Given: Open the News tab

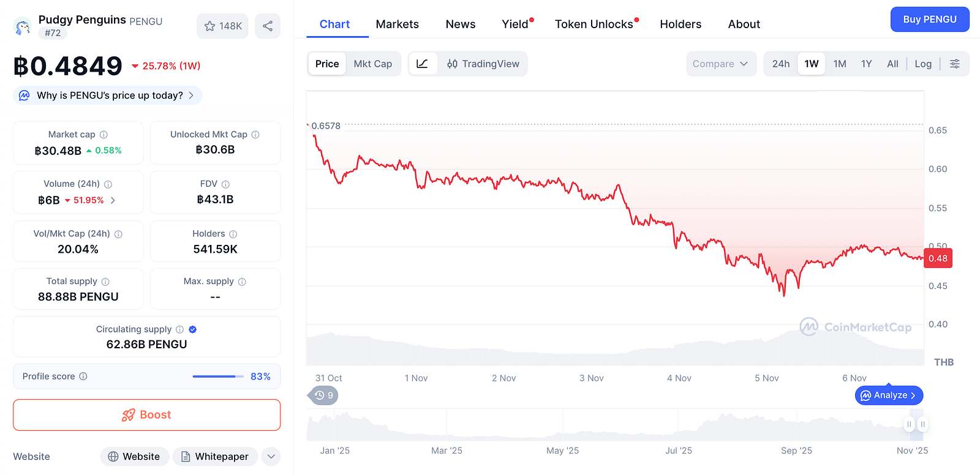Looking at the screenshot, I should pyautogui.click(x=461, y=24).
